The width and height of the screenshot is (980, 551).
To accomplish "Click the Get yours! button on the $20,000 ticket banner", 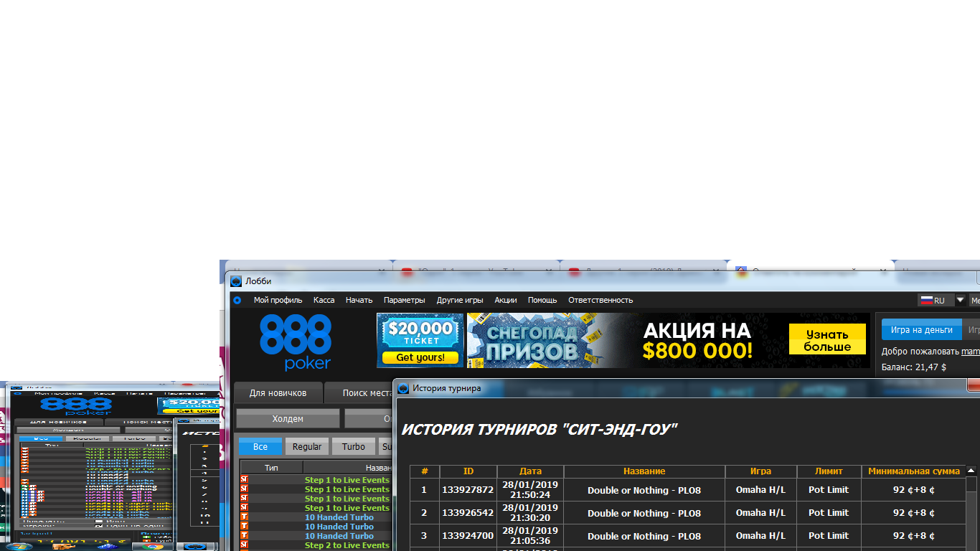I will click(420, 357).
